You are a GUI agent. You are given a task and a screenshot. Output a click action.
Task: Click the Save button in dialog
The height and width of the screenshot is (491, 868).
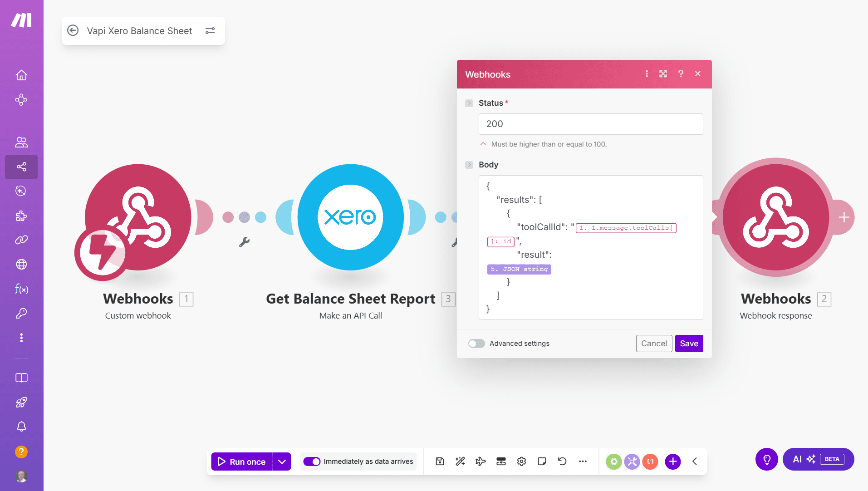click(x=689, y=344)
